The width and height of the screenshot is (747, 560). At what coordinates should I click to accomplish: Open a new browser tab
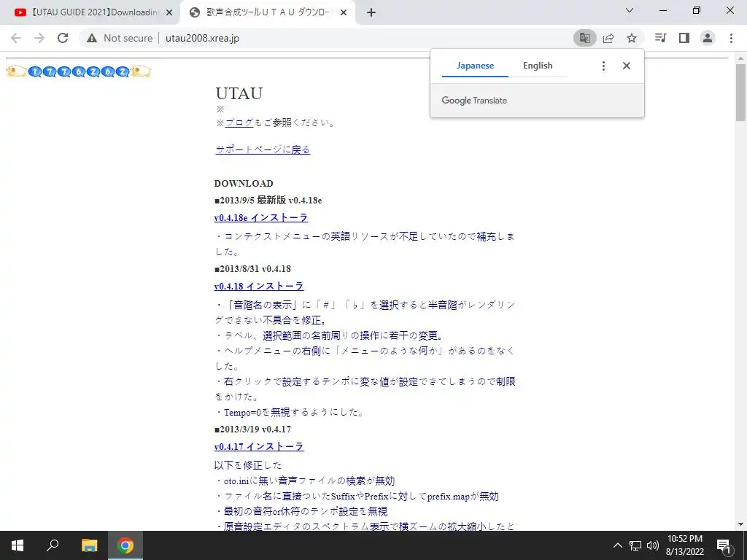pos(371,13)
